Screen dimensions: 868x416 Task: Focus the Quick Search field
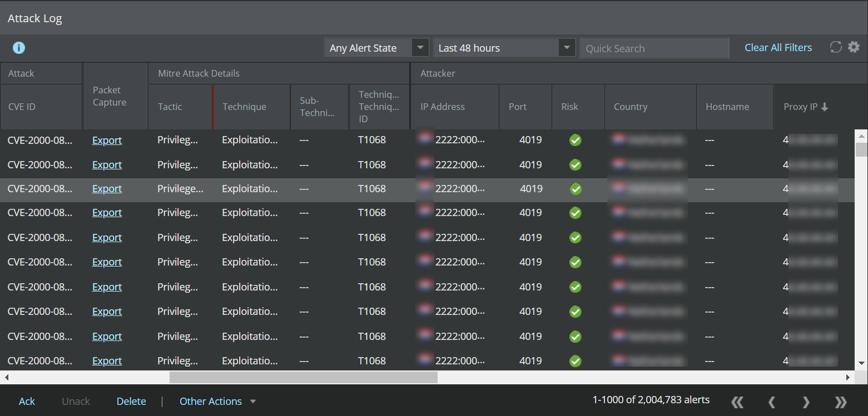coord(654,48)
